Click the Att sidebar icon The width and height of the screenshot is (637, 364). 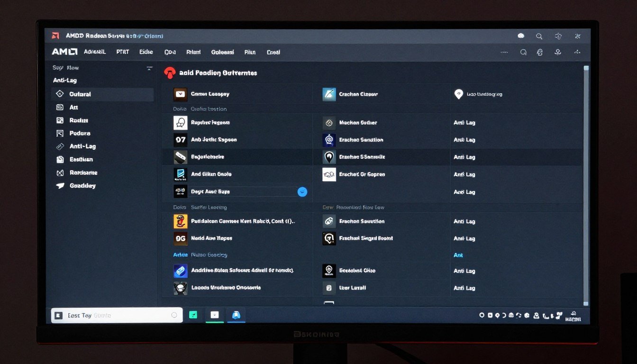point(60,107)
